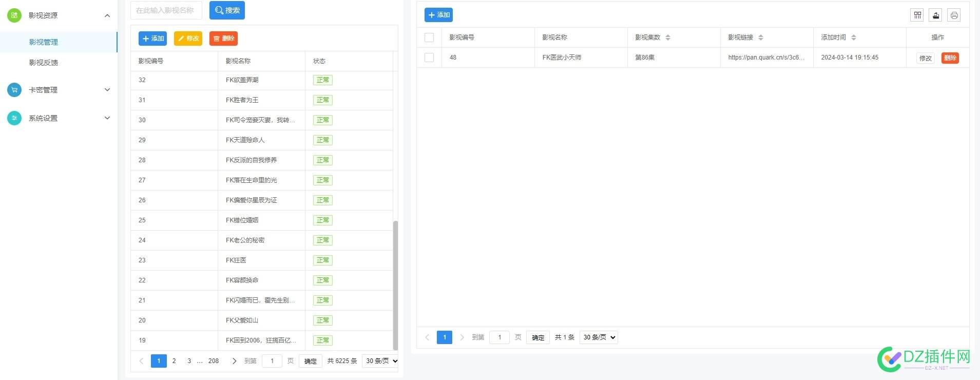Click the green 影视资源 sidebar icon
The image size is (980, 380).
[x=14, y=15]
